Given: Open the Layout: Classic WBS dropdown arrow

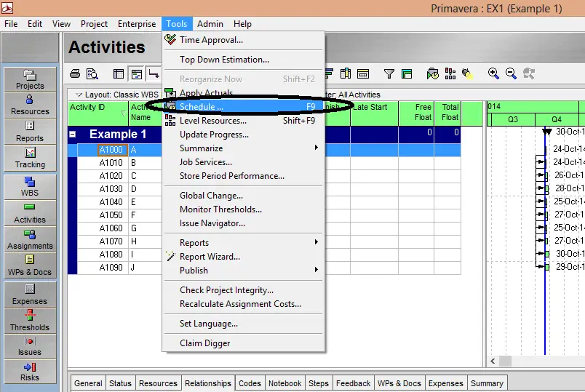Looking at the screenshot, I should click(79, 95).
